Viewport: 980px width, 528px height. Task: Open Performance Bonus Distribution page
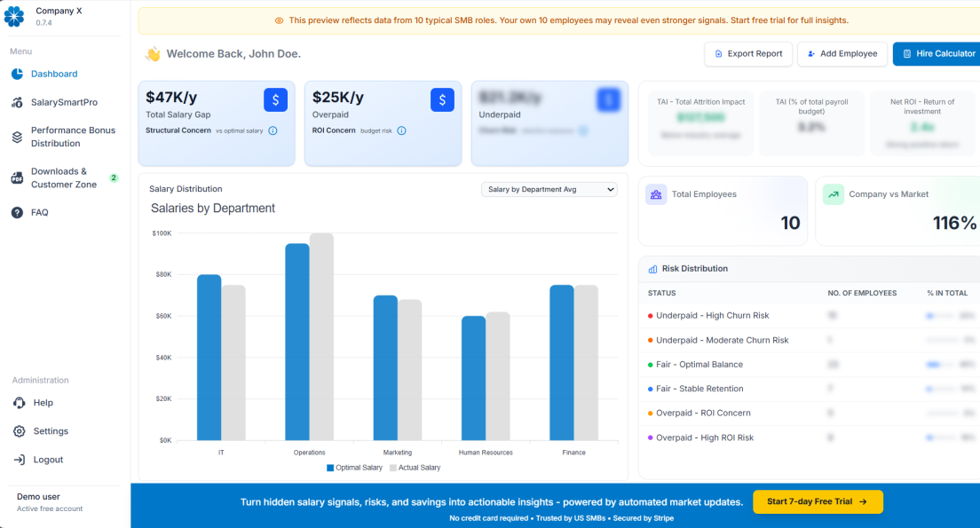point(73,137)
